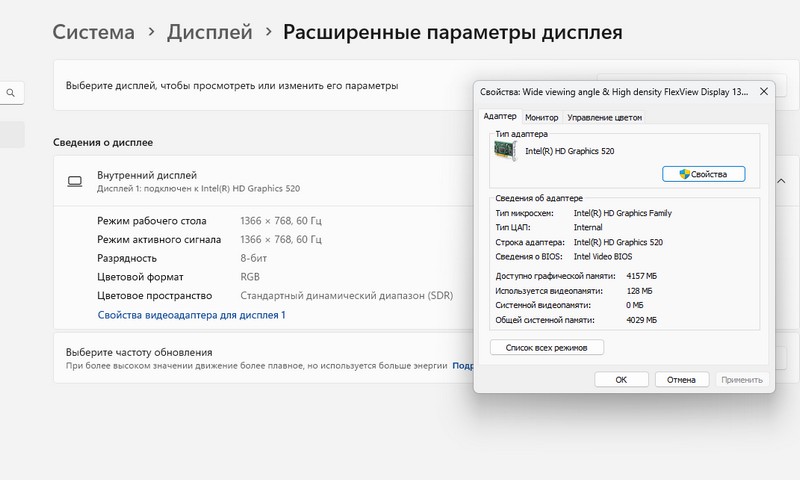Click the laptop icon beside Внутренний дисплей

[x=74, y=181]
